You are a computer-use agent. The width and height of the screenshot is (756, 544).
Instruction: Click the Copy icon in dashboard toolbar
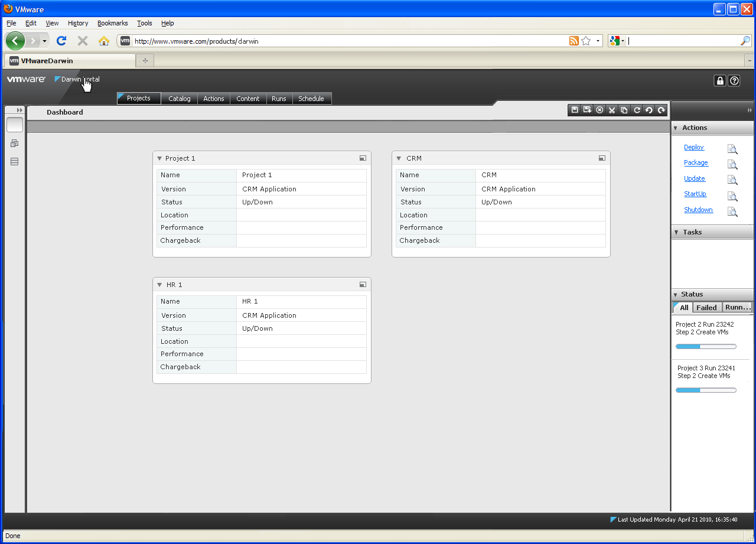624,110
